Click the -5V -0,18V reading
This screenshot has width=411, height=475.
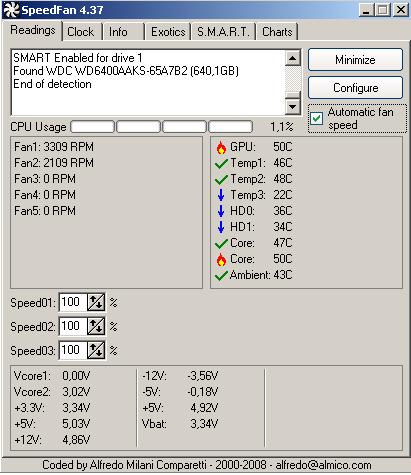click(180, 392)
